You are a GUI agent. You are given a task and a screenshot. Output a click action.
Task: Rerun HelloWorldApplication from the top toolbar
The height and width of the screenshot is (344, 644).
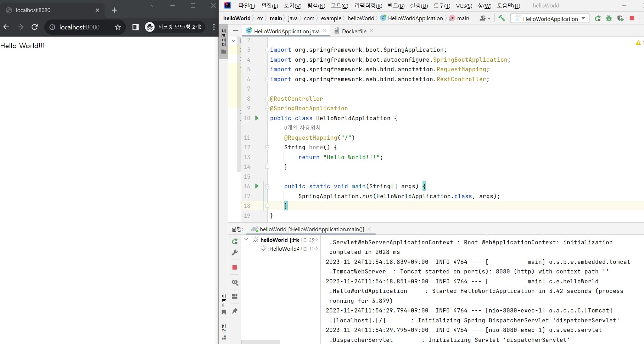tap(598, 18)
